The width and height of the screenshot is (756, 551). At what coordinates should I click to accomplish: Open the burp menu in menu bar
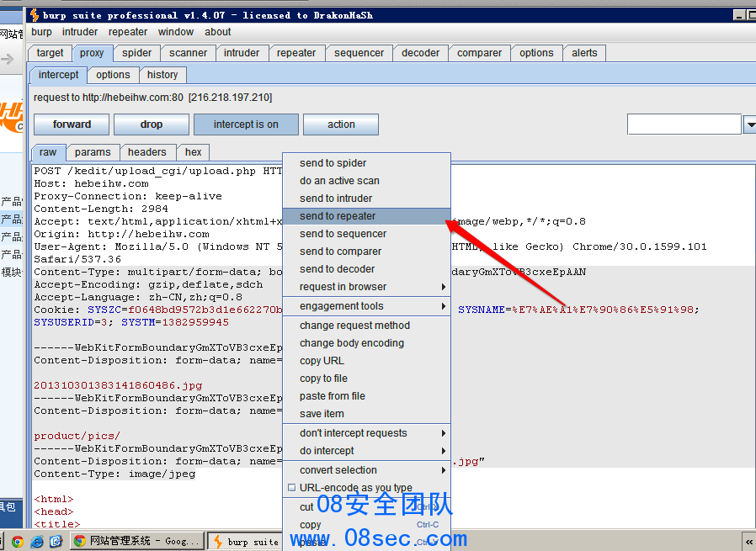(41, 32)
